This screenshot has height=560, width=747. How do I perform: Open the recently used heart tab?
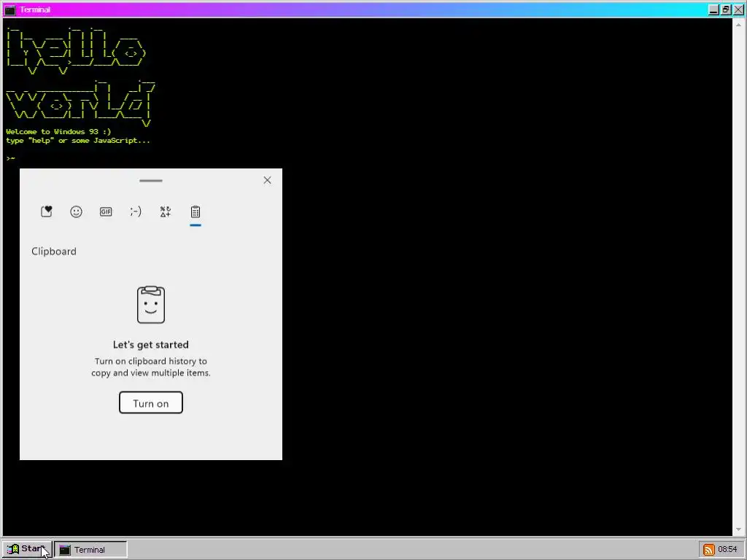coord(46,211)
